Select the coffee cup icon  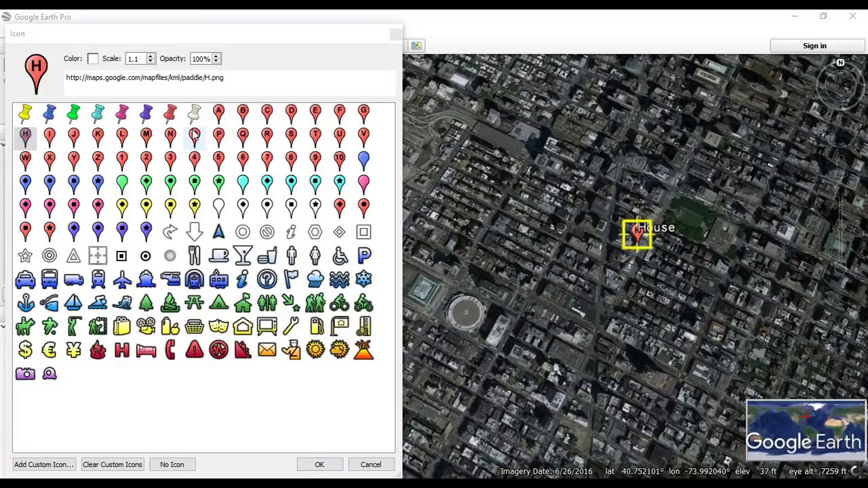[x=218, y=256]
